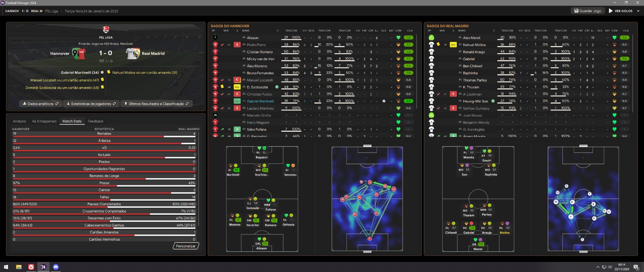Click player name Micky van de Ven in table
This screenshot has width=644, height=272.
(260, 59)
